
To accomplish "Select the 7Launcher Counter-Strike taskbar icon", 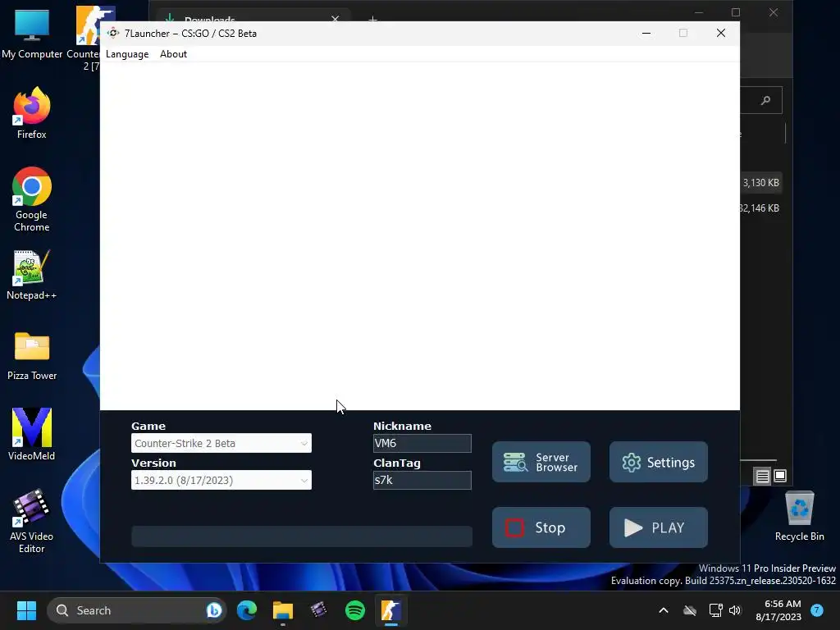I will [x=391, y=610].
